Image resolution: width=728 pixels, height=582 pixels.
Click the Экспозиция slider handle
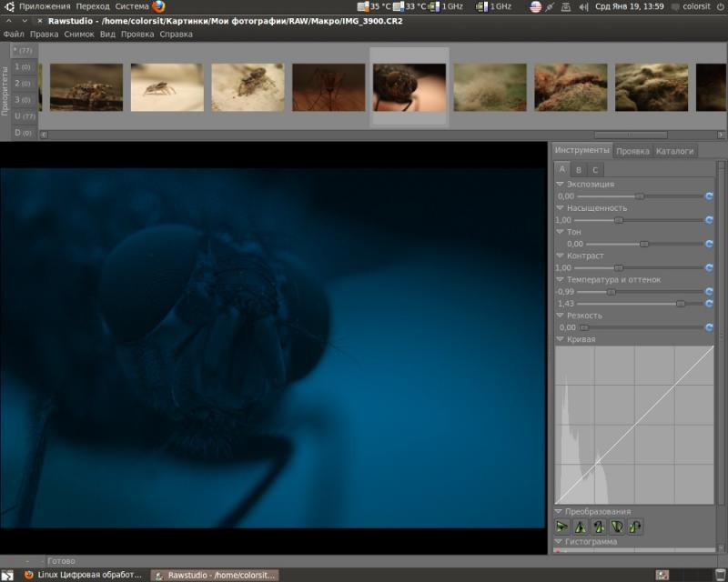640,196
